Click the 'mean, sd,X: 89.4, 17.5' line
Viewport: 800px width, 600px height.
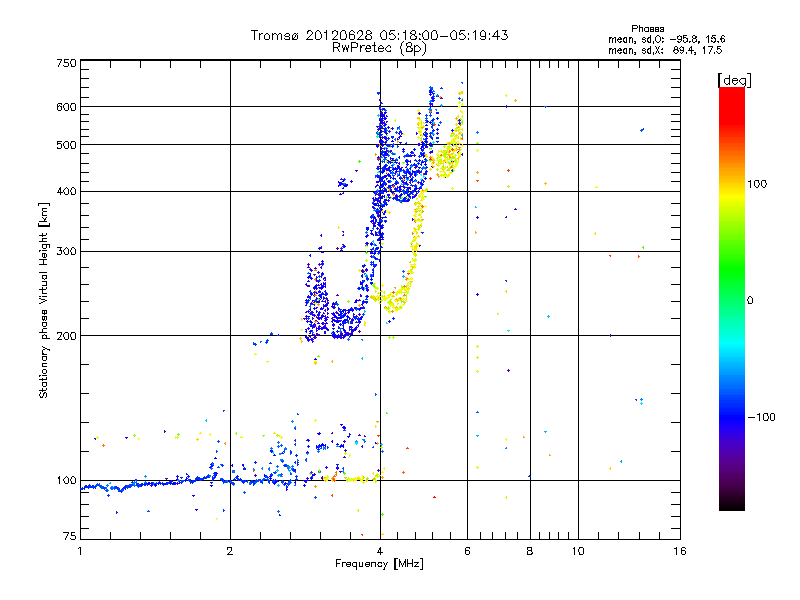(x=665, y=50)
